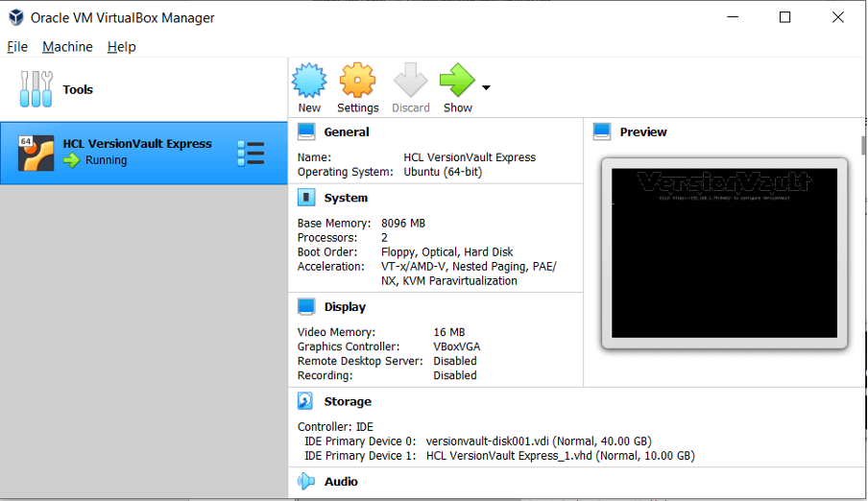
Task: Close the VirtualBox Manager window
Action: pyautogui.click(x=838, y=17)
